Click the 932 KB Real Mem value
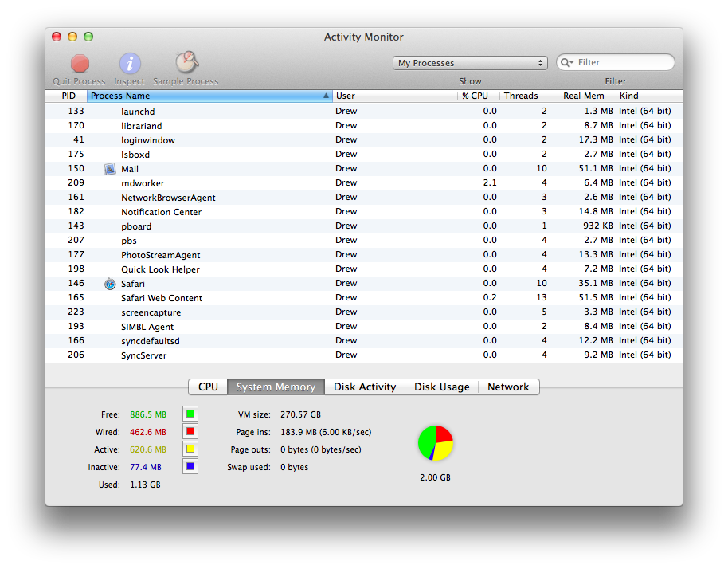 (598, 226)
